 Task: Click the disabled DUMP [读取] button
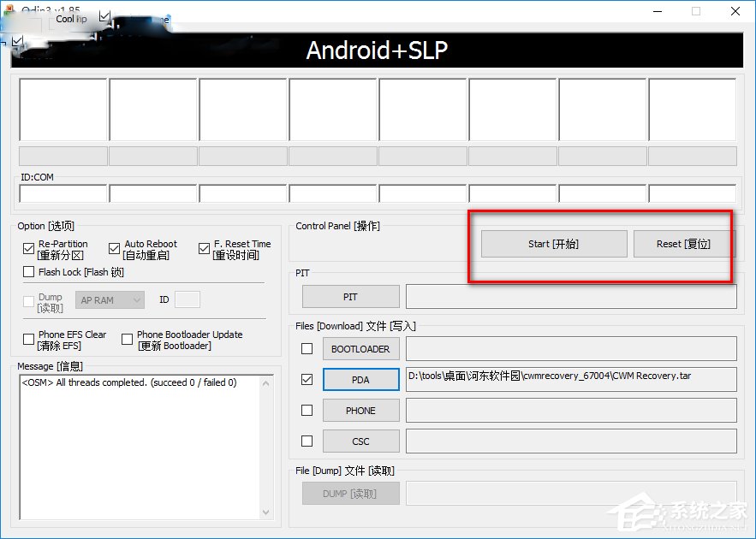[x=350, y=493]
